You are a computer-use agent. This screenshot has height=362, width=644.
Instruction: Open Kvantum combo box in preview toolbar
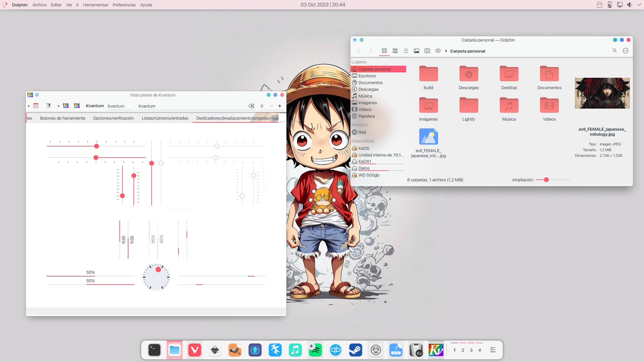[120, 106]
